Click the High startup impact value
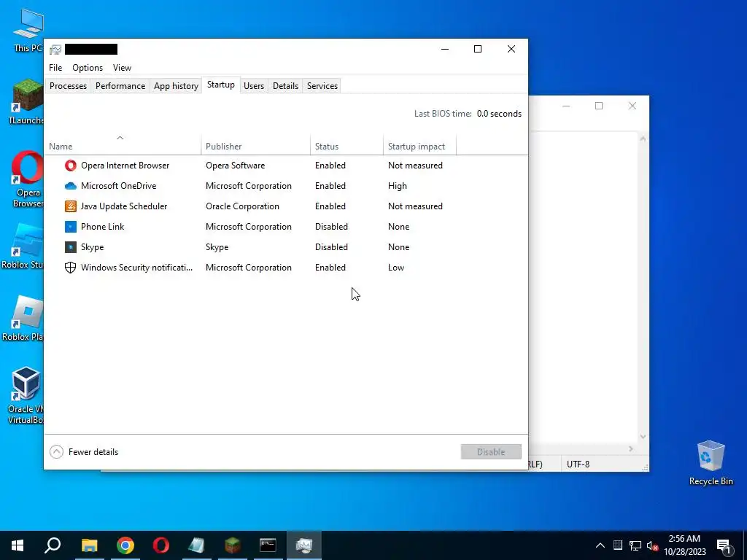Screen dimensions: 747x560 pos(398,186)
